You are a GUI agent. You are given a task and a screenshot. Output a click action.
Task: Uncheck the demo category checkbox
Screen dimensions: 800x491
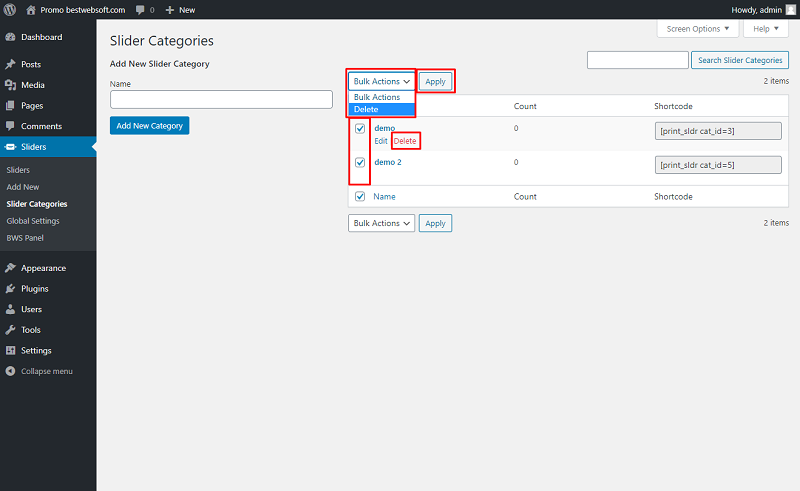click(360, 129)
